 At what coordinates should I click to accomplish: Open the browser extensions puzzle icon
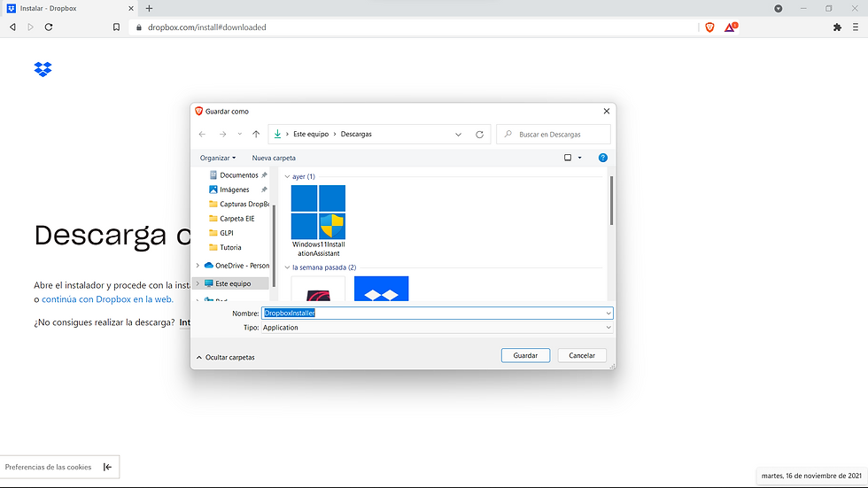pos(837,27)
